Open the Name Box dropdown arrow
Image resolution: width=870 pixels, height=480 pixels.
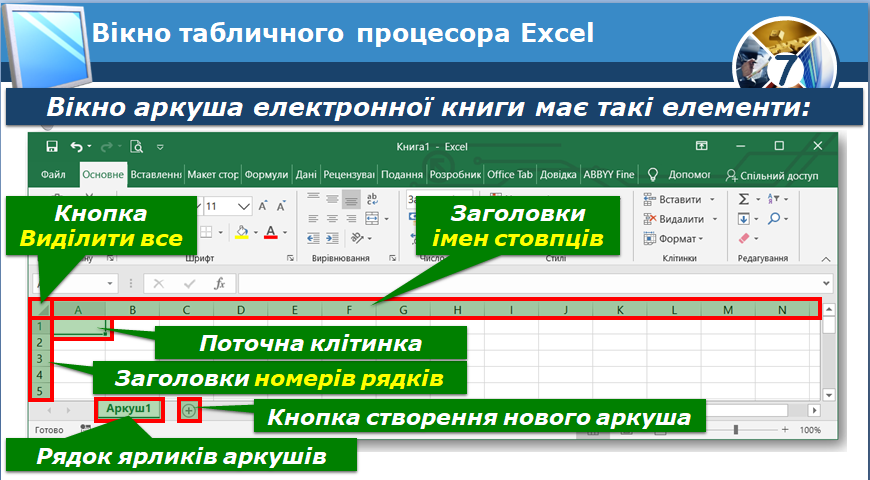pos(110,284)
